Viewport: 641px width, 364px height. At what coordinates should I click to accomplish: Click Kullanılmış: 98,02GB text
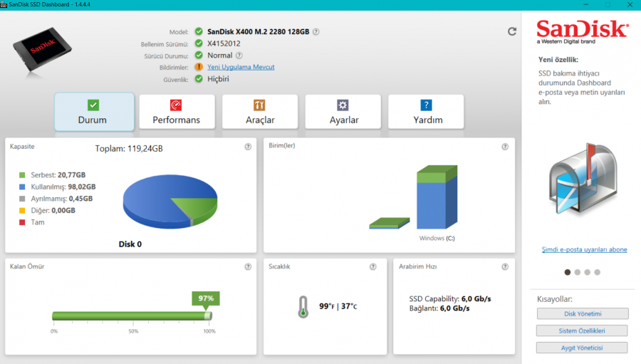point(63,187)
